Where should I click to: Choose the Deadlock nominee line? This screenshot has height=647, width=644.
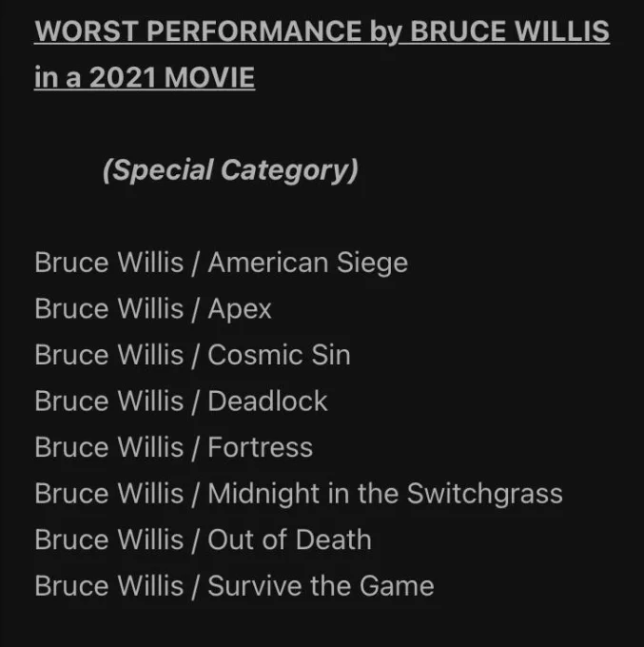pyautogui.click(x=181, y=402)
